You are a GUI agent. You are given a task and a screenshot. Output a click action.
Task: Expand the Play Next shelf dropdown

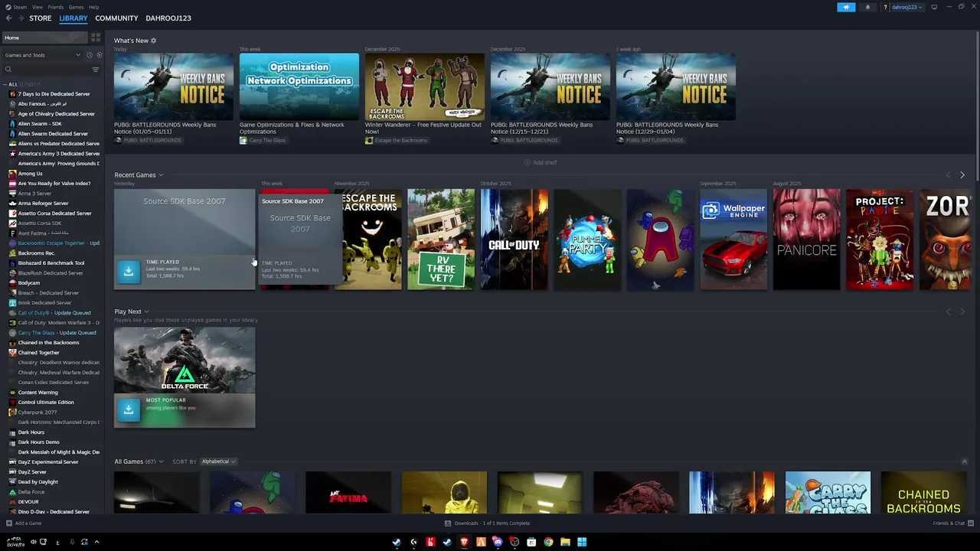(146, 311)
